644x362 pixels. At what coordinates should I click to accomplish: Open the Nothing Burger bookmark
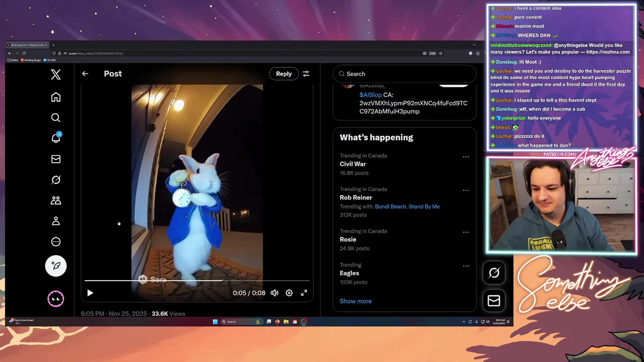pos(31,60)
